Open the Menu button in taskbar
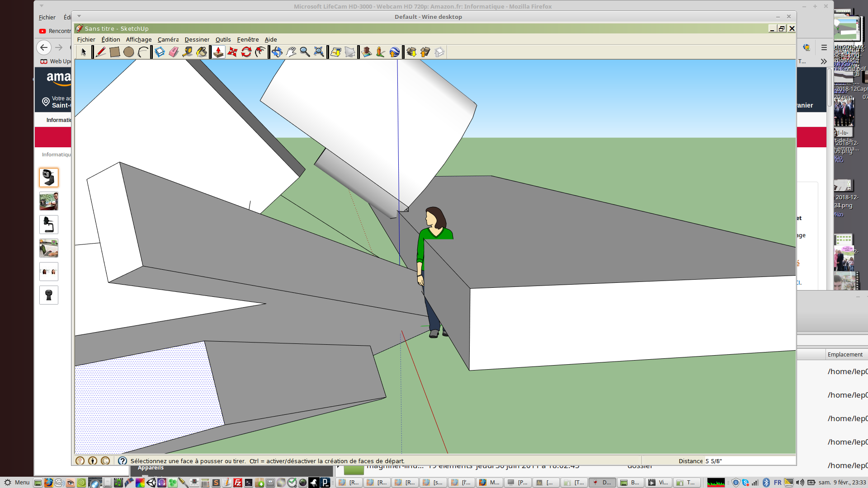The width and height of the screenshot is (868, 488). coord(17,483)
